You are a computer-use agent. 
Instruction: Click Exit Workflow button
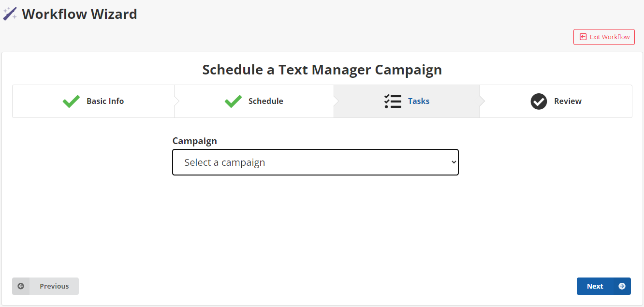coord(604,37)
